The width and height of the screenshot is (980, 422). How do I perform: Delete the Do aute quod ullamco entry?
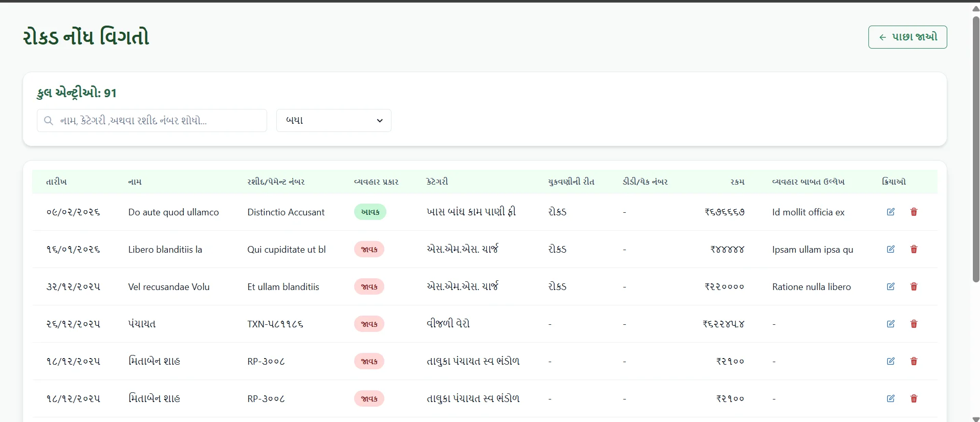tap(913, 212)
